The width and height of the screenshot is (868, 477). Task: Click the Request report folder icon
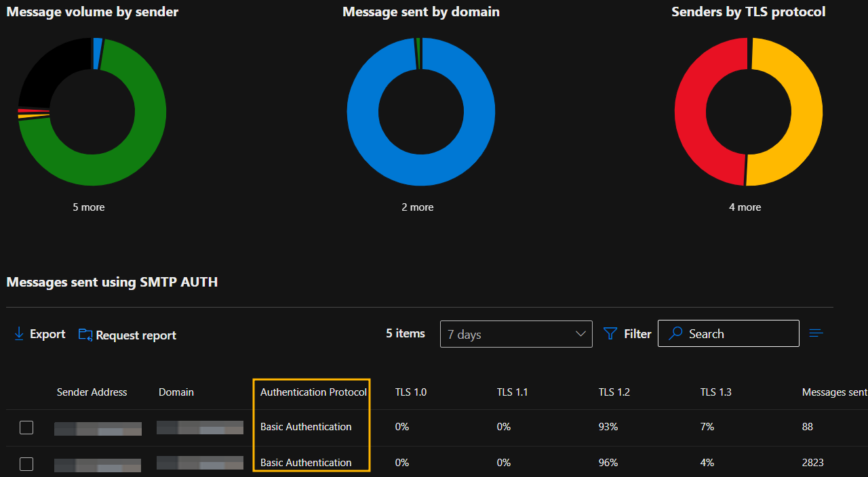pyautogui.click(x=84, y=334)
